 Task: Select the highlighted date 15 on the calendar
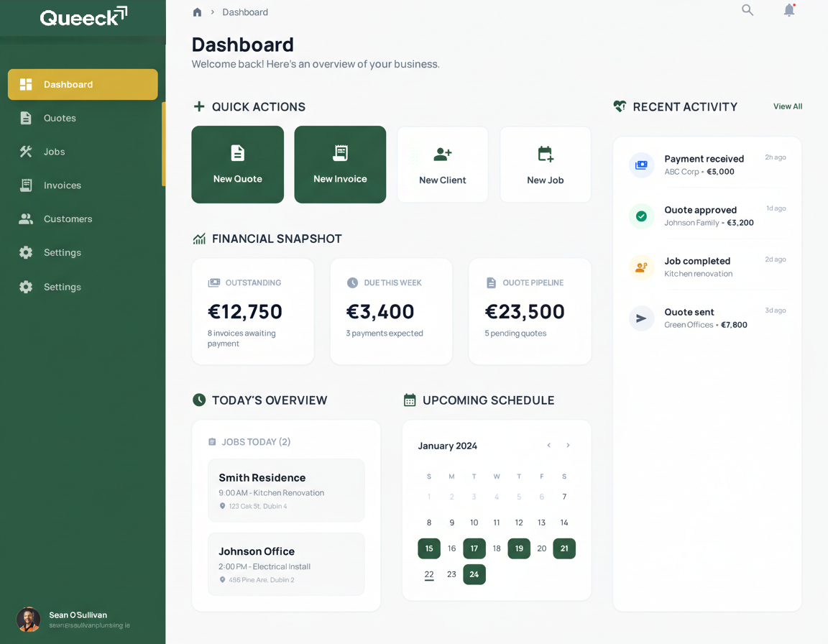(x=429, y=548)
